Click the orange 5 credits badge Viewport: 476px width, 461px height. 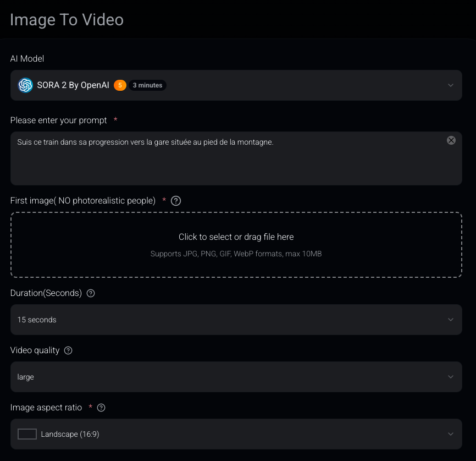pyautogui.click(x=120, y=85)
